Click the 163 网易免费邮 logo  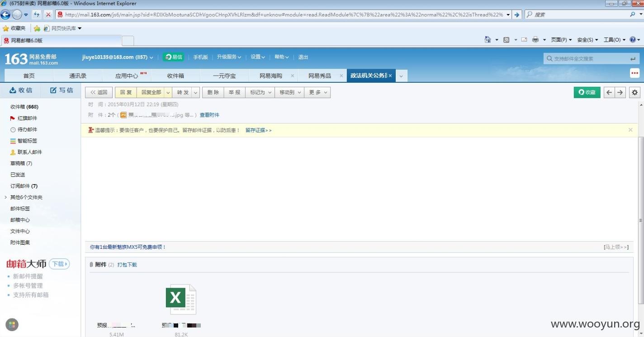[x=31, y=59]
